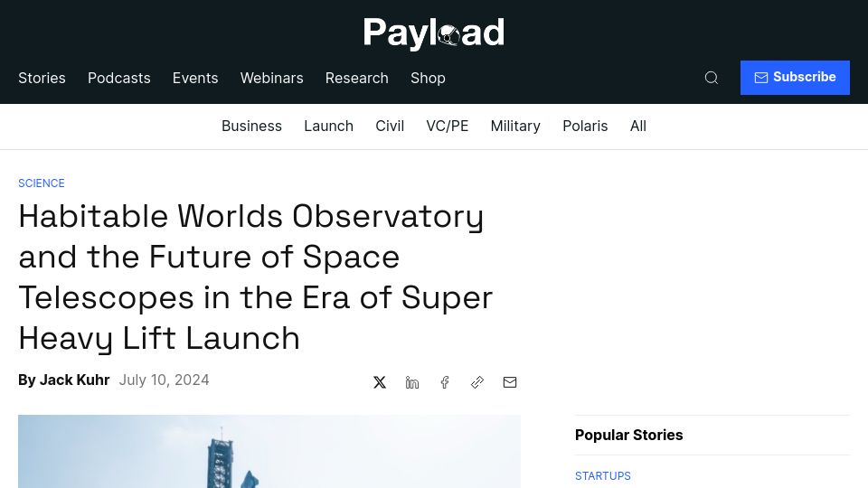
Task: Click the article's launch tower image
Action: pos(269,452)
